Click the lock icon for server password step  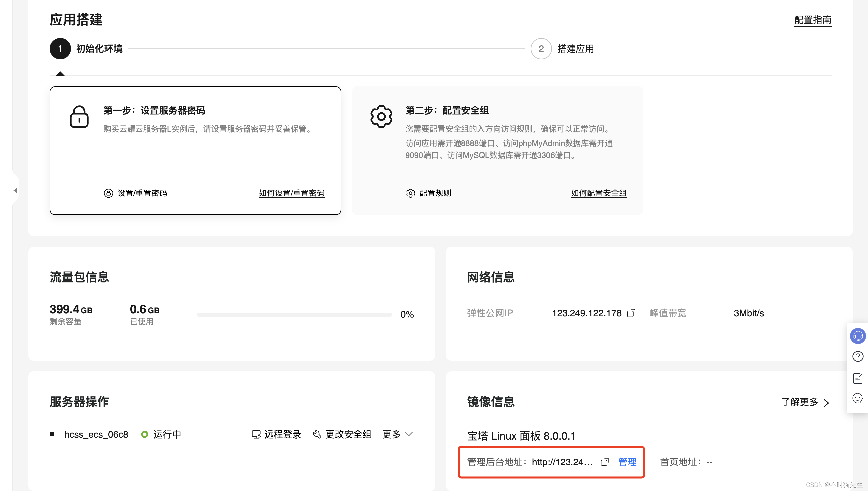pos(79,117)
